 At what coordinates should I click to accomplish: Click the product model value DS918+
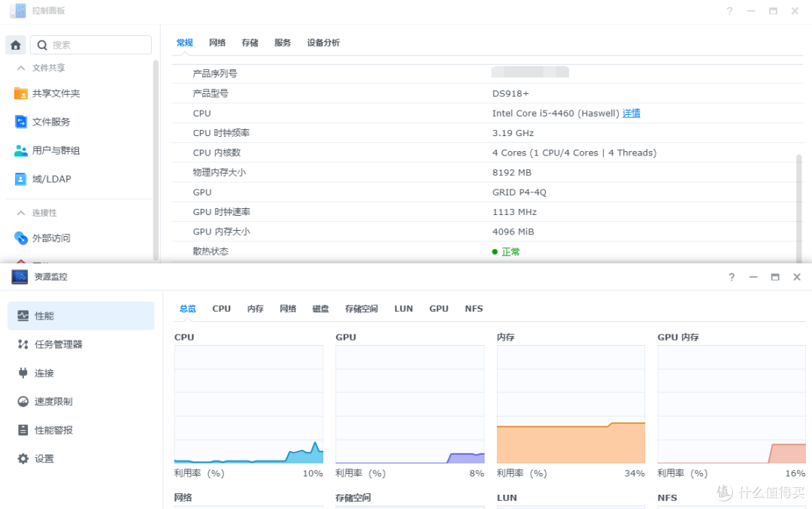coord(510,94)
